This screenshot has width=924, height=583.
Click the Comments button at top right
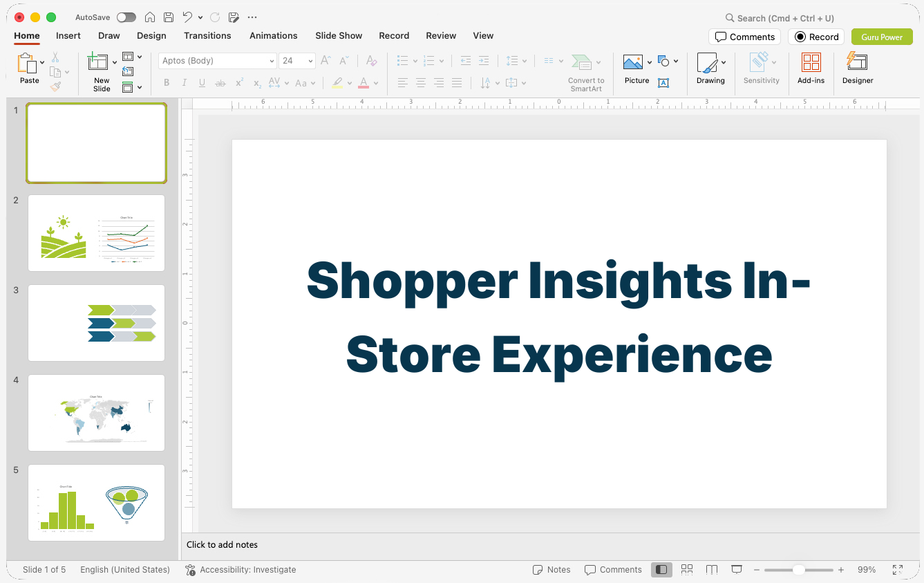tap(745, 37)
